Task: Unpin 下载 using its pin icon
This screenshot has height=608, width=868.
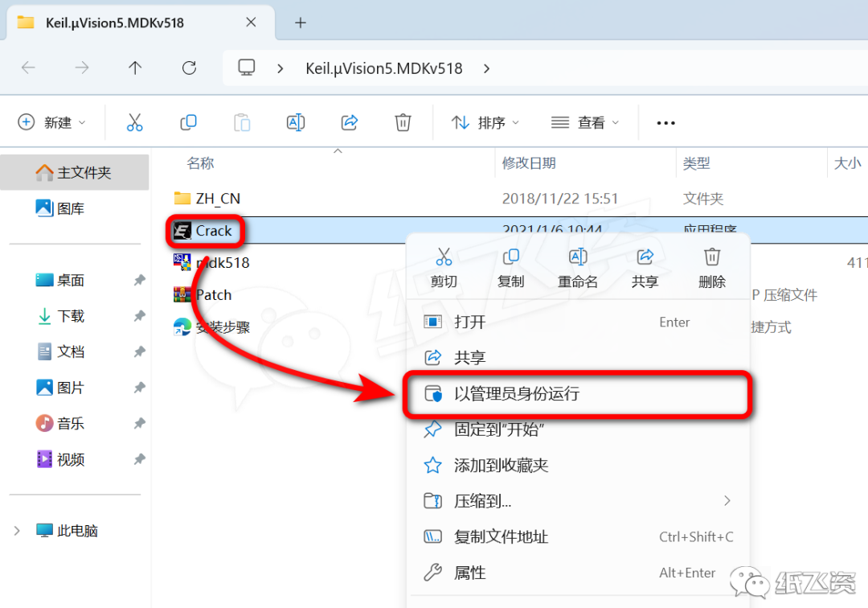Action: tap(139, 316)
